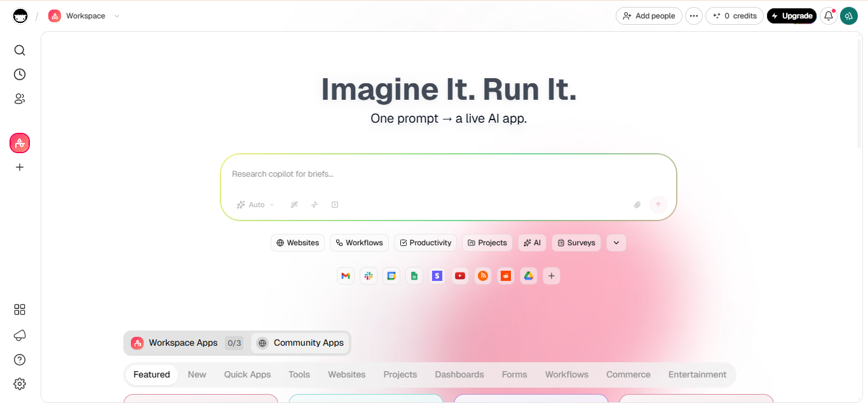Add more integrations with plus icon

coord(552,276)
